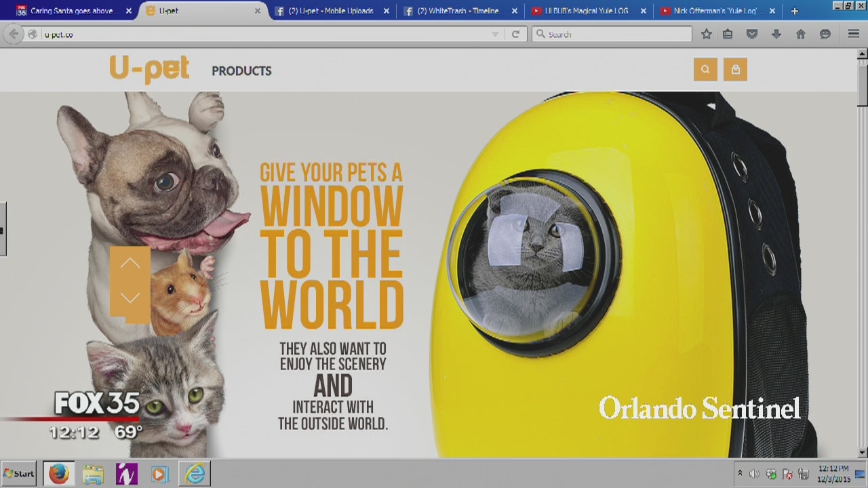Image resolution: width=868 pixels, height=488 pixels.
Task: Close the U-pet Mobile Uploads tab
Action: pyautogui.click(x=387, y=11)
